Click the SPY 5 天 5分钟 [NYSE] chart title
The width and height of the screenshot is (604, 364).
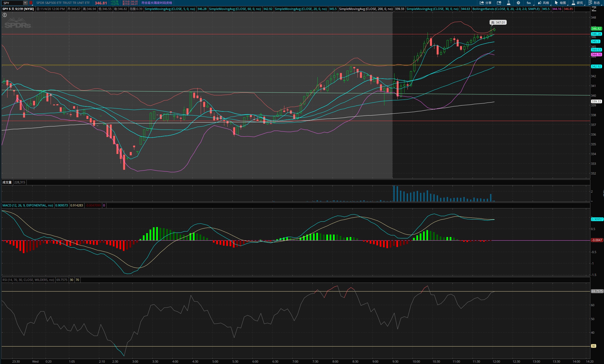click(18, 9)
